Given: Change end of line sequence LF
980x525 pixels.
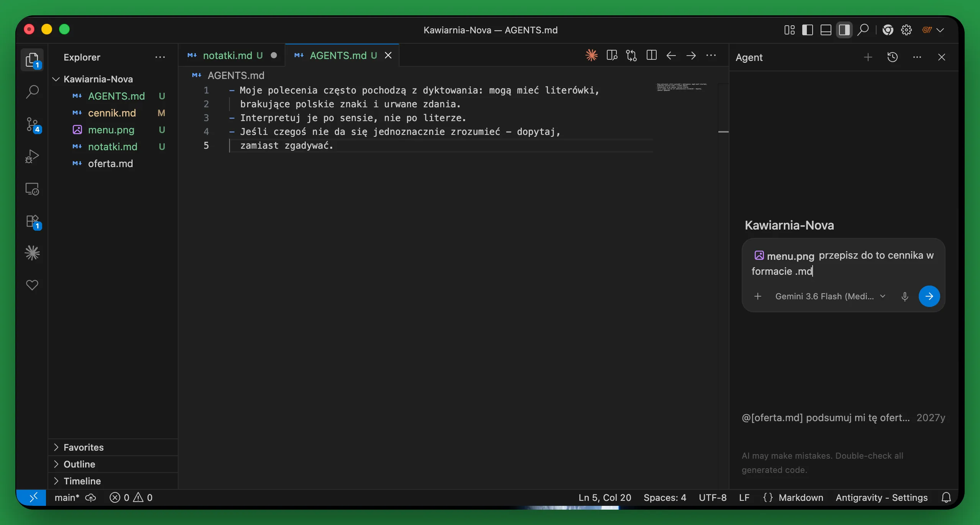Looking at the screenshot, I should (x=744, y=497).
